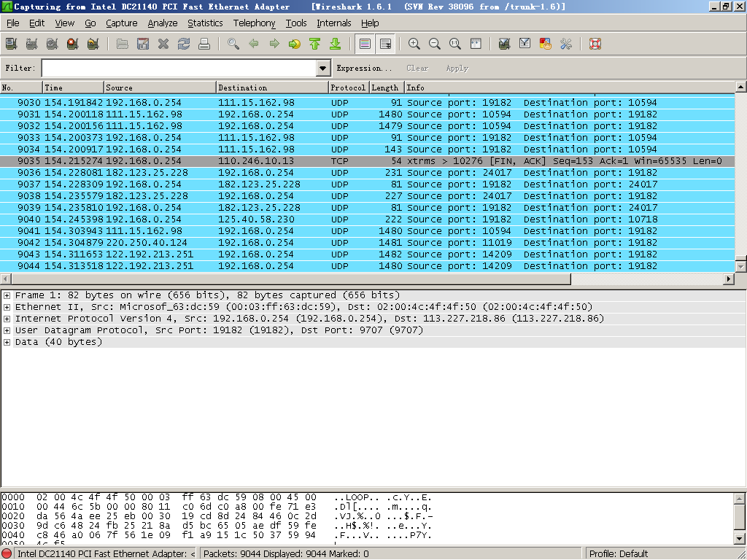Go forward in packet history
747x560 pixels.
click(274, 44)
